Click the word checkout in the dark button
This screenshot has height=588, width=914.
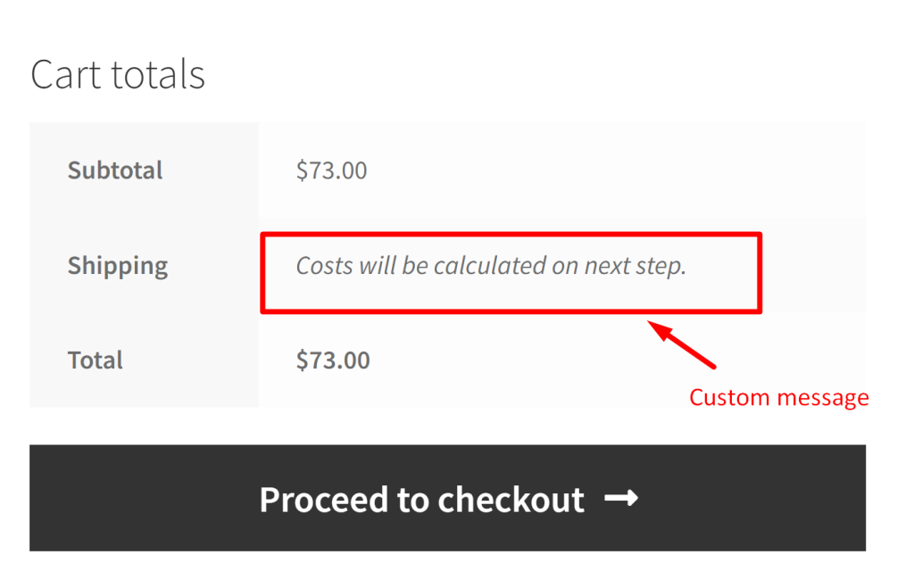(509, 499)
